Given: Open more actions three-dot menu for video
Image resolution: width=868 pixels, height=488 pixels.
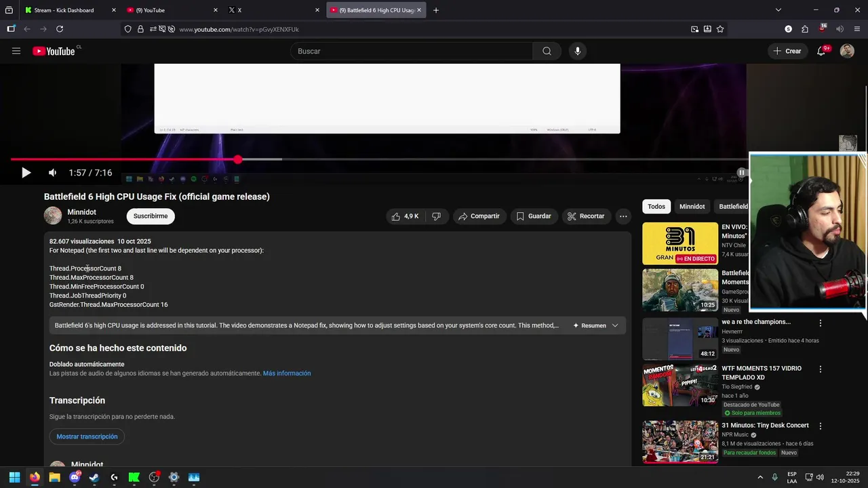Looking at the screenshot, I should (x=623, y=216).
